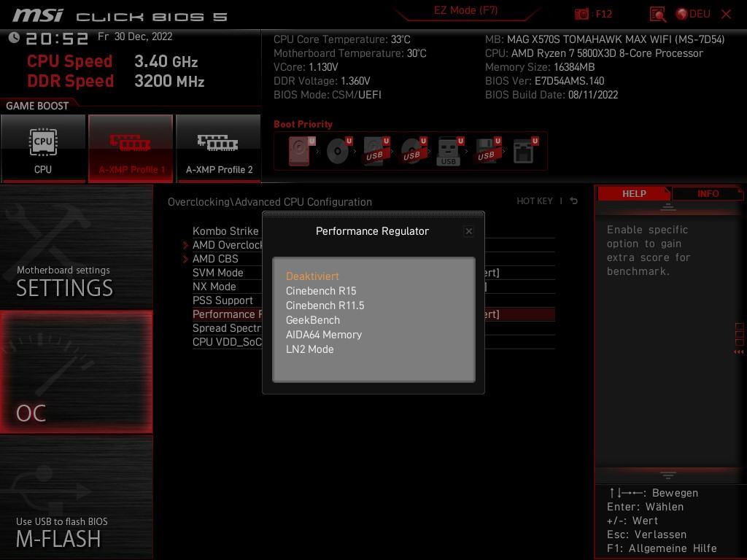
Task: Click the clock icon beside the time
Action: (14, 38)
